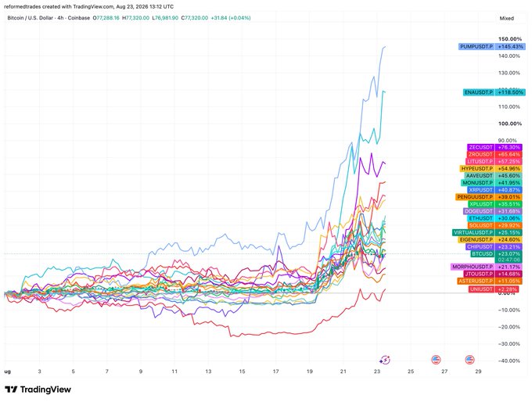Click the +145.43% value tag
Viewport: 532px width, 402px height.
[x=510, y=46]
